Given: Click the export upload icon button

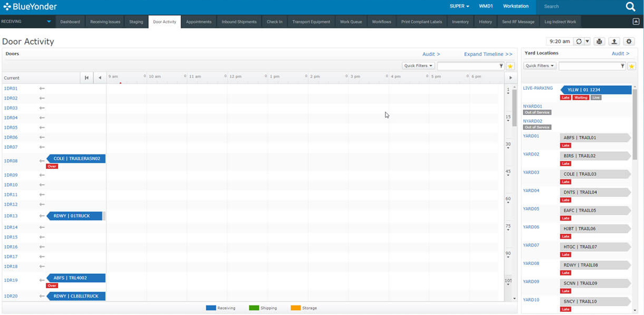Looking at the screenshot, I should (614, 42).
